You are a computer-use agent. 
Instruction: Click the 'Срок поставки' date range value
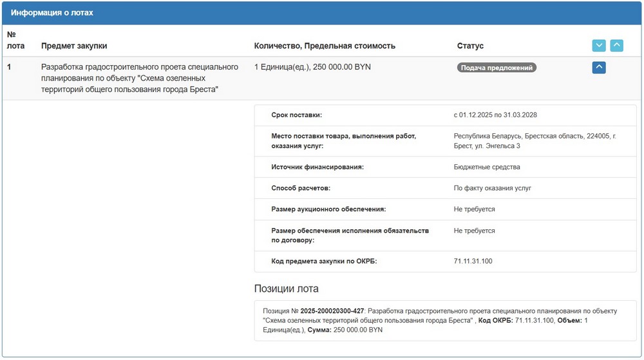coord(495,115)
